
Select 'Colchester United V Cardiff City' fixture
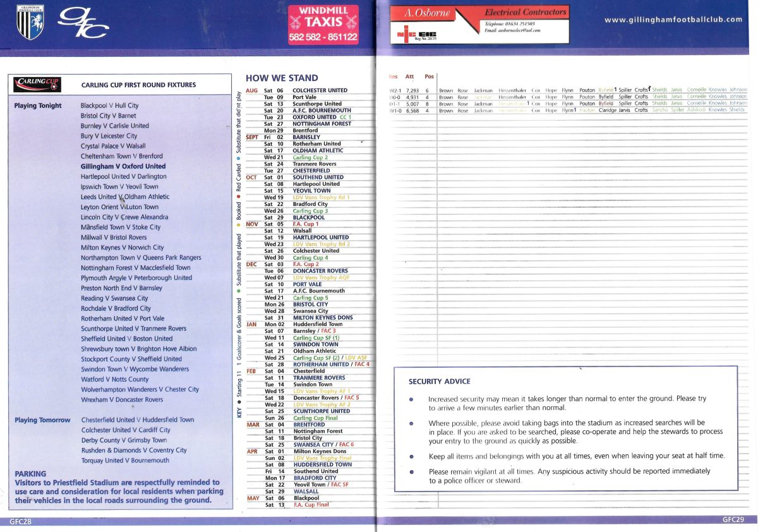[126, 430]
